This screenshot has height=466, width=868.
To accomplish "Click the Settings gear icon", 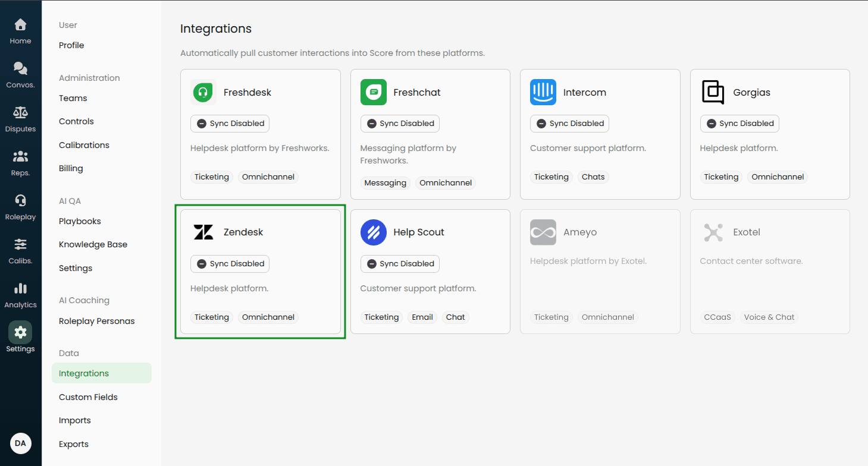I will coord(20,332).
